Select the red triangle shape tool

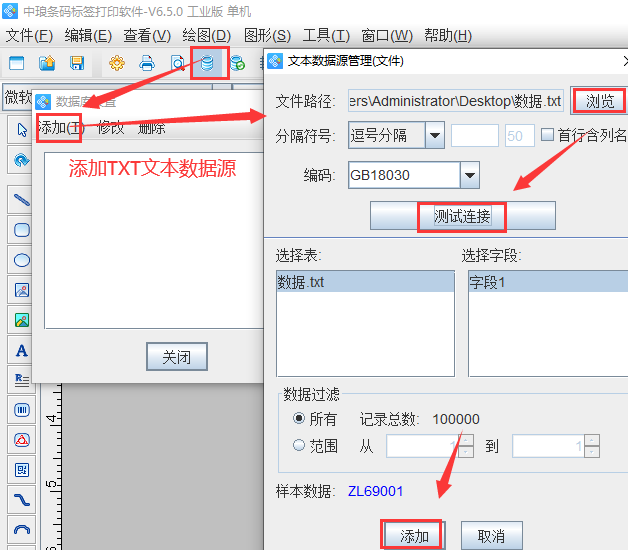point(22,440)
